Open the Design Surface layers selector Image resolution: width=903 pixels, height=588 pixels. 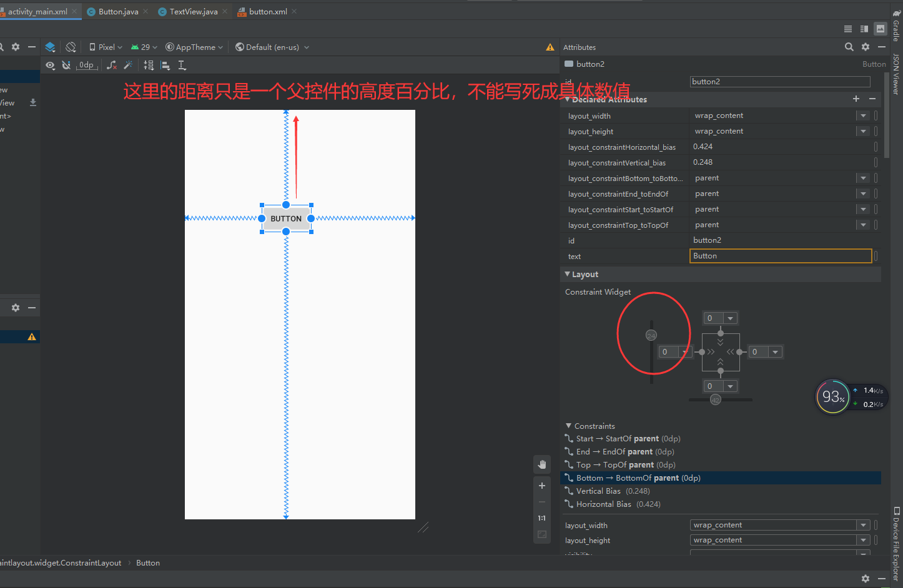pos(51,47)
